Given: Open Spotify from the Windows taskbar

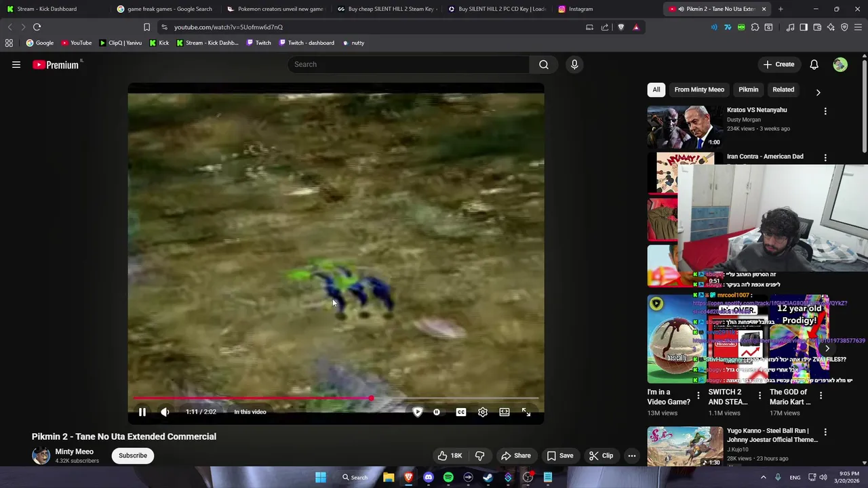Looking at the screenshot, I should pyautogui.click(x=448, y=477).
